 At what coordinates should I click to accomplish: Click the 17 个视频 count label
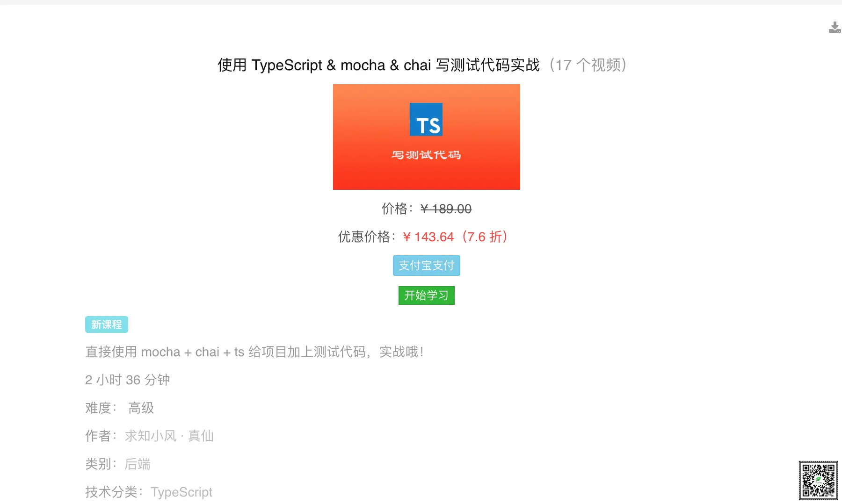(588, 65)
